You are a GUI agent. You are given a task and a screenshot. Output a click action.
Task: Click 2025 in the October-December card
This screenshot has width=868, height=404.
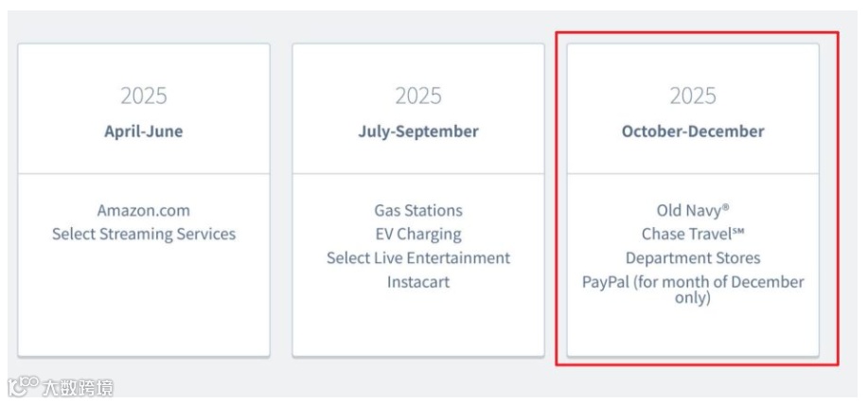coord(692,96)
